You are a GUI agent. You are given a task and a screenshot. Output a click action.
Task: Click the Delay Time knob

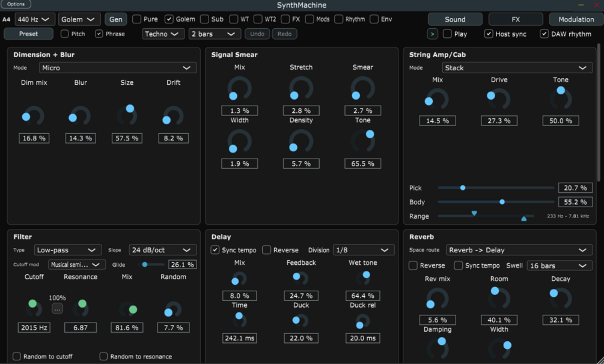(239, 320)
